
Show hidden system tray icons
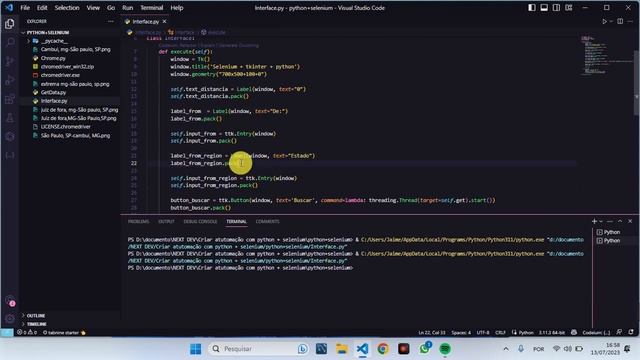506,349
